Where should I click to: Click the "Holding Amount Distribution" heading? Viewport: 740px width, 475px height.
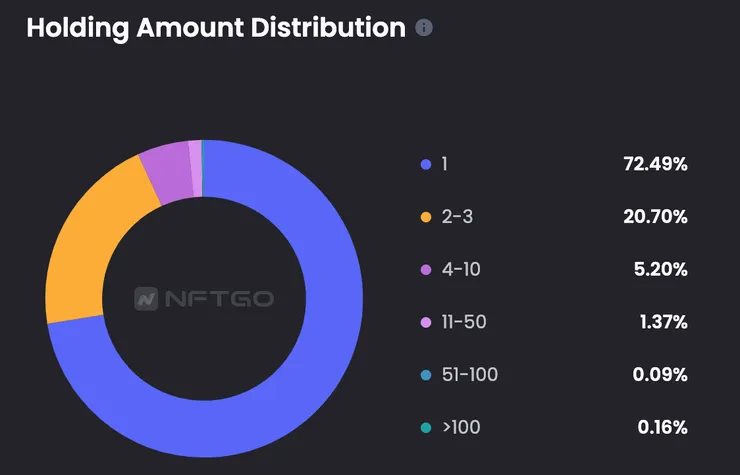click(x=215, y=28)
